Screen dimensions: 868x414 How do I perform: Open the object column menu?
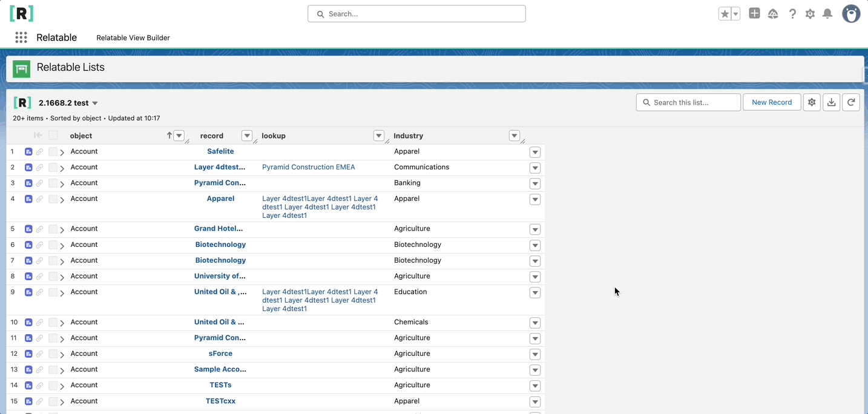(179, 136)
